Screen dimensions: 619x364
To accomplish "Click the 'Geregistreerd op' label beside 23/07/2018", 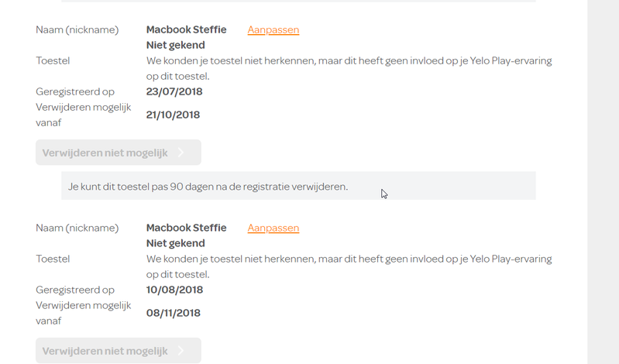I will pyautogui.click(x=75, y=91).
